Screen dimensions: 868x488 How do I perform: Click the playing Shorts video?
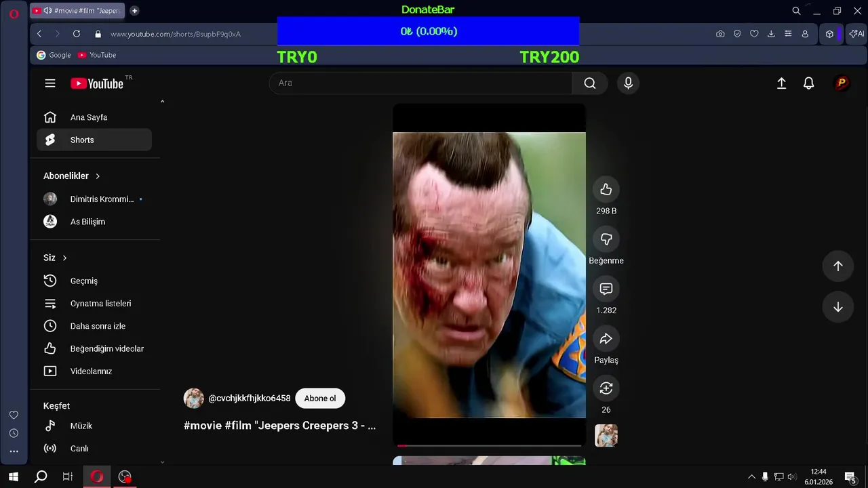[x=489, y=275]
